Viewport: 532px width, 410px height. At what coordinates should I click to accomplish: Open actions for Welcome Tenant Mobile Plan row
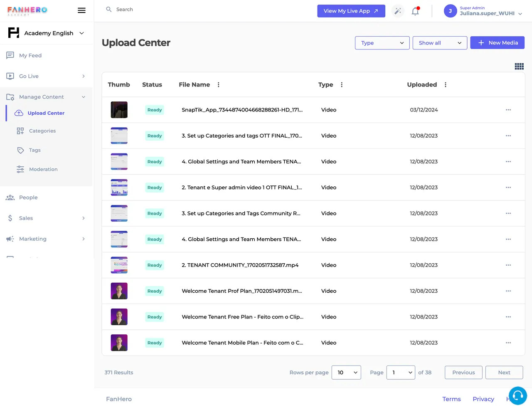point(508,343)
